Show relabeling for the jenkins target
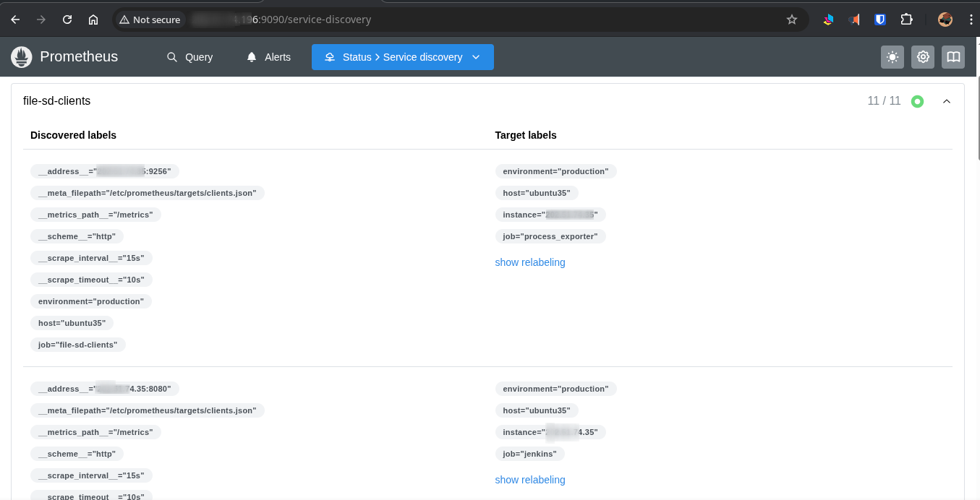Screen dimensions: 980x500 coord(530,479)
